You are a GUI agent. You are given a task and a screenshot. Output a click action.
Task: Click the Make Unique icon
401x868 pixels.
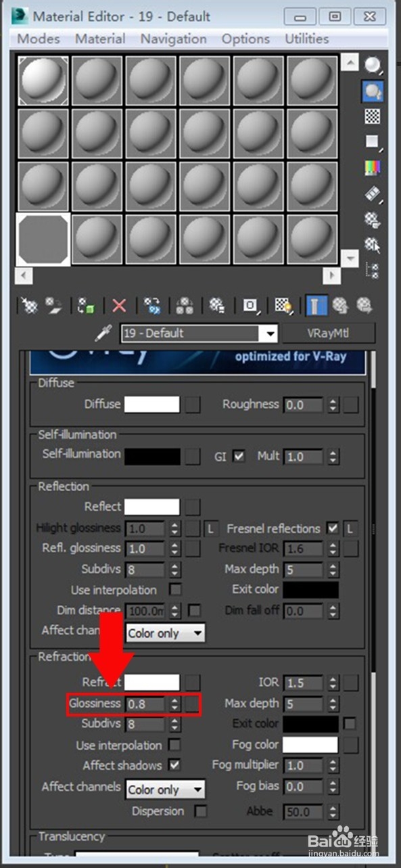click(x=184, y=306)
